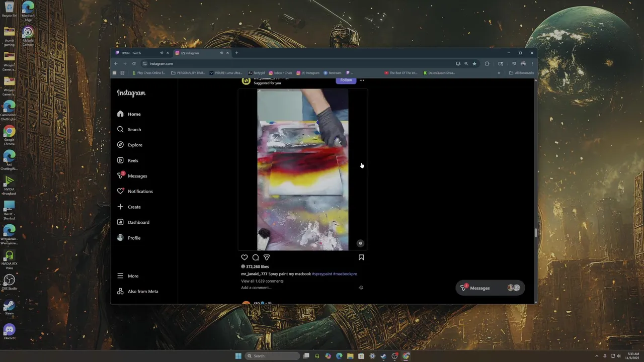Reload the Instagram page
Screen dimensions: 644x362
click(134, 64)
